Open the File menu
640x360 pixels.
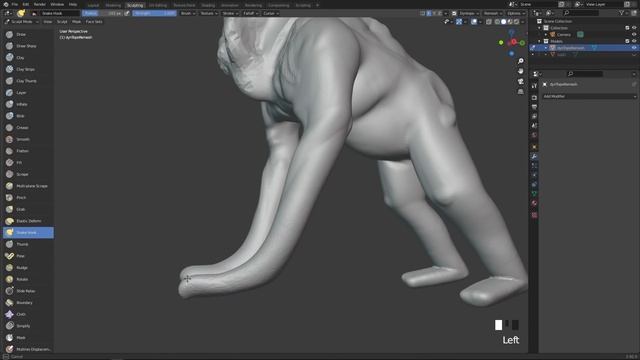pyautogui.click(x=15, y=4)
